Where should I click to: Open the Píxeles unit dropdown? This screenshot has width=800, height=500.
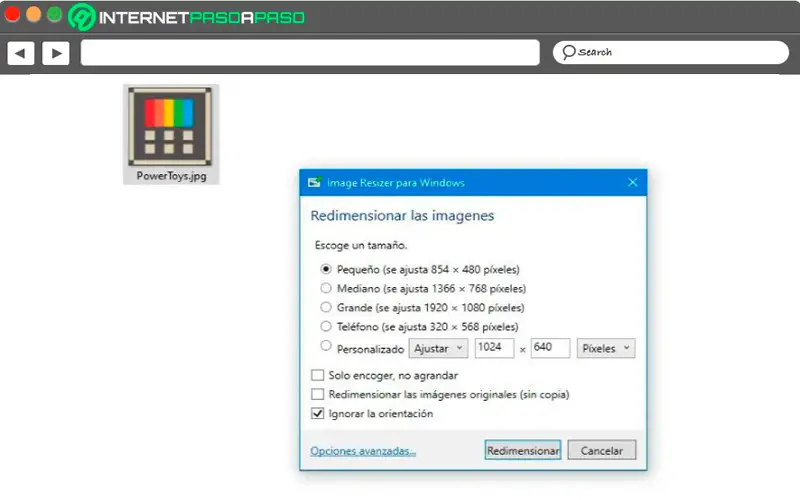[606, 348]
